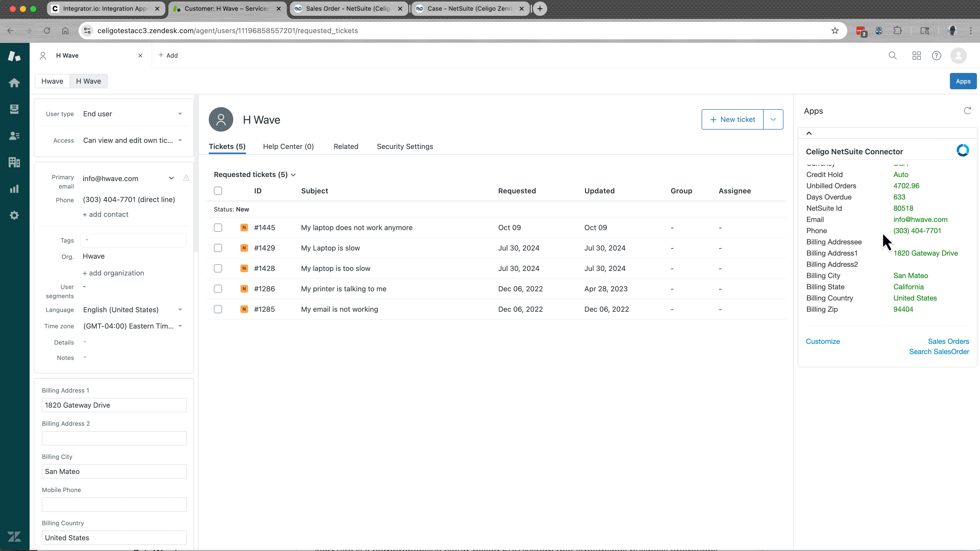
Task: Open the Home dashboard from the sidebar
Action: click(x=14, y=82)
